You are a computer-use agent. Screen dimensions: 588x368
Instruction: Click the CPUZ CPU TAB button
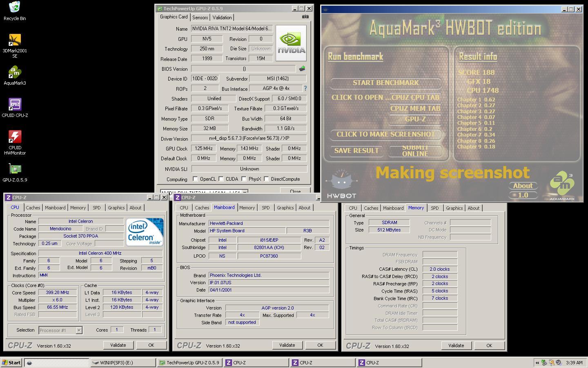pos(415,97)
